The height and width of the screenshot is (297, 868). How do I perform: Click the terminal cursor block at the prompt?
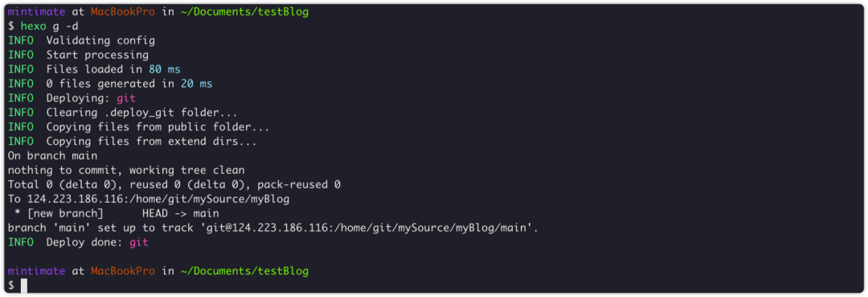[x=24, y=286]
